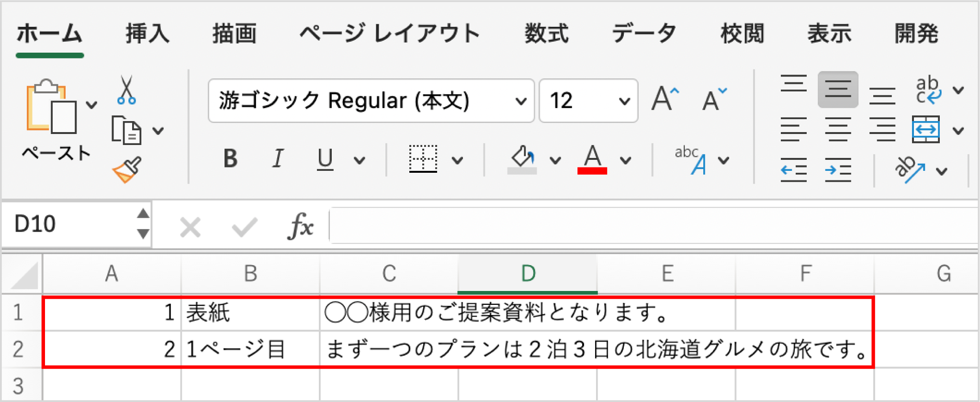Open the Borders dropdown arrow
The height and width of the screenshot is (402, 980).
click(458, 160)
